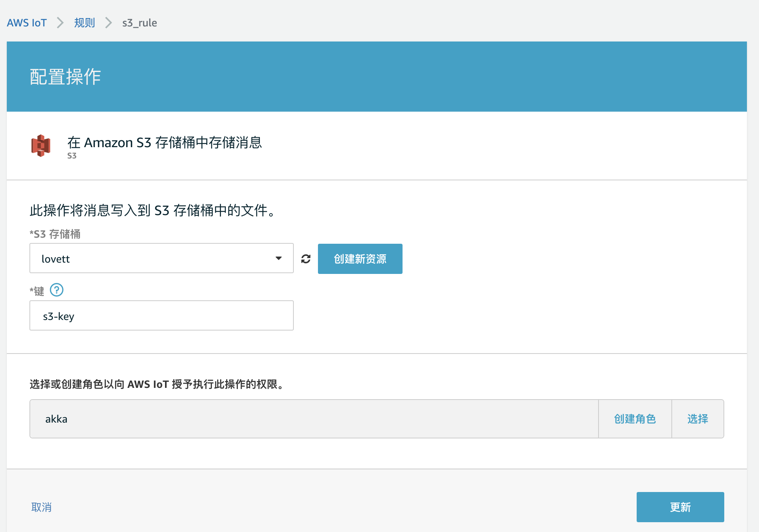The image size is (759, 532).
Task: Refresh the S3 bucket list
Action: (x=305, y=259)
